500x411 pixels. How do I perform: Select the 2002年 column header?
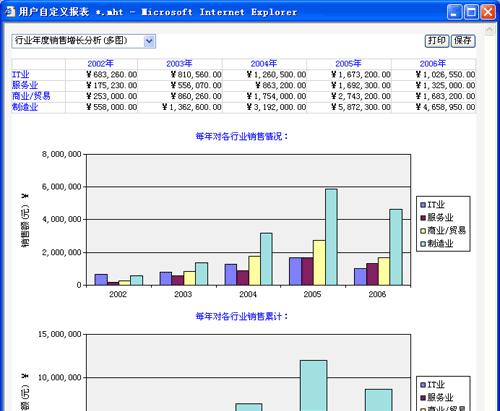pos(101,63)
